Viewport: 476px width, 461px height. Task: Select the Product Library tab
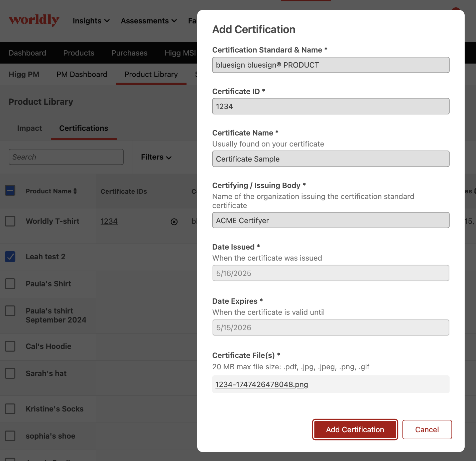[x=151, y=74]
